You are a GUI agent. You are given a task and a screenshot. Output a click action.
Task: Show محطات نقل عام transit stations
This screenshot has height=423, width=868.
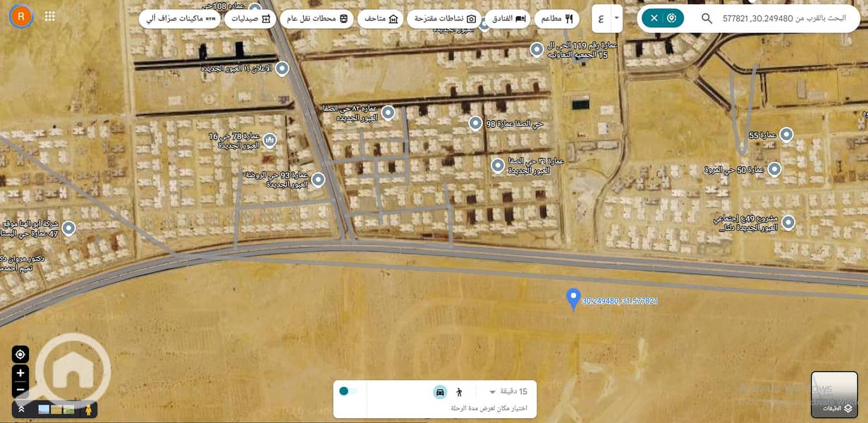coord(317,19)
